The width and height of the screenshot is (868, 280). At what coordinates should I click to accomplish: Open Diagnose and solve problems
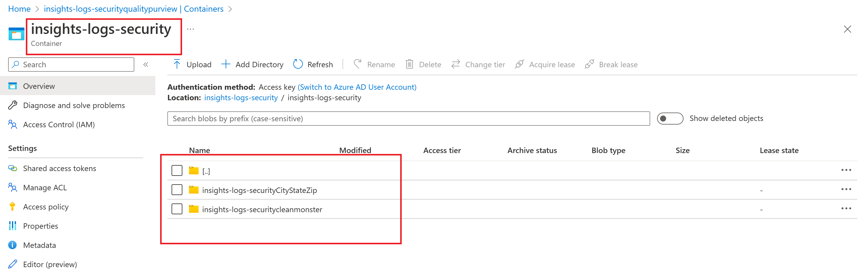(x=74, y=105)
